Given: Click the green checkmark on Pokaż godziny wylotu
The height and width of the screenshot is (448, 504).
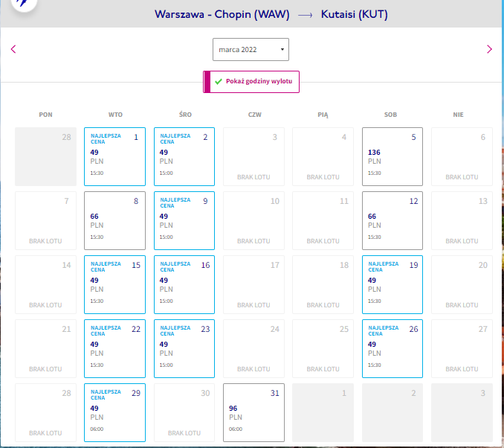Looking at the screenshot, I should [x=219, y=81].
